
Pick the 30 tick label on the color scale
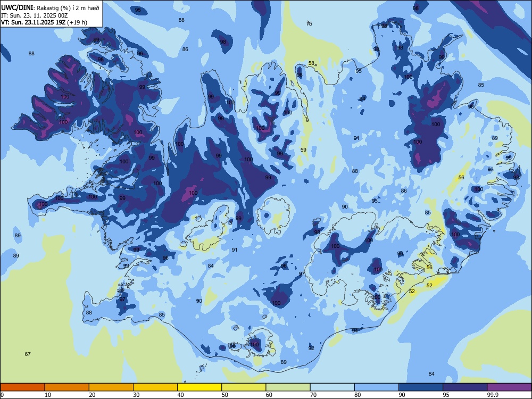[136, 395]
